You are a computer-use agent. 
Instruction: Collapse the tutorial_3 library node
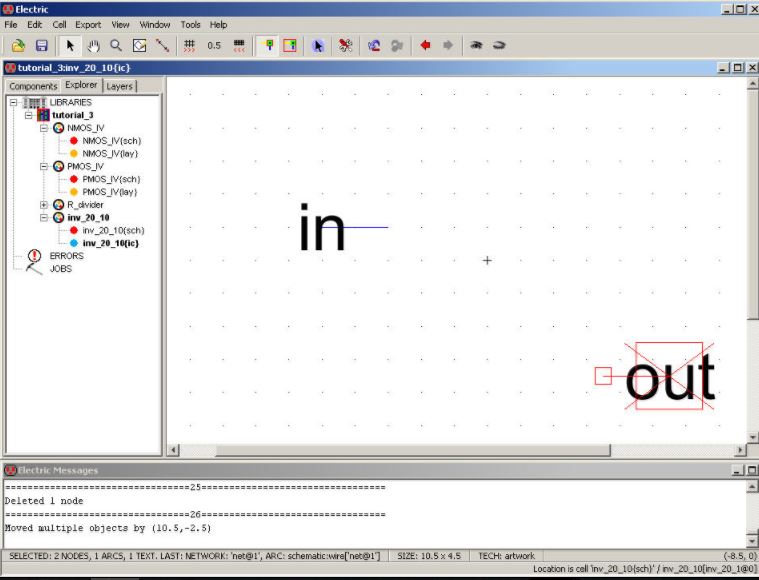[29, 115]
